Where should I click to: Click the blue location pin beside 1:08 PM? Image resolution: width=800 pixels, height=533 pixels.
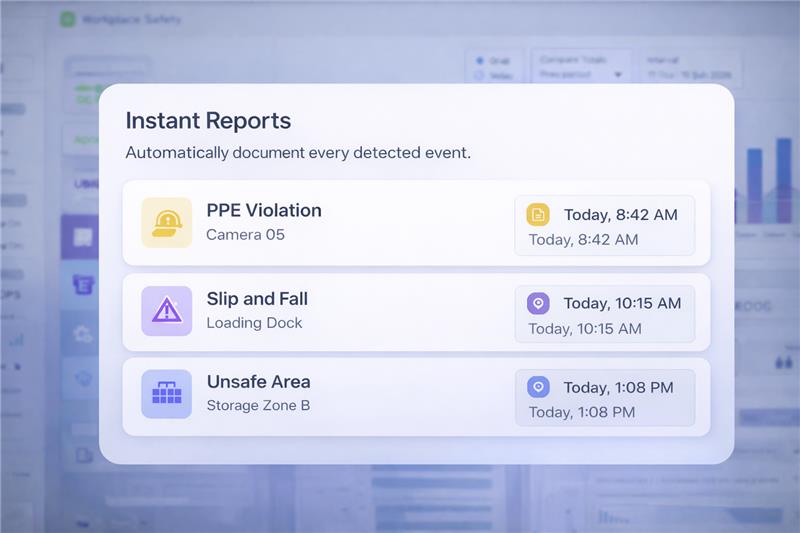click(x=538, y=387)
